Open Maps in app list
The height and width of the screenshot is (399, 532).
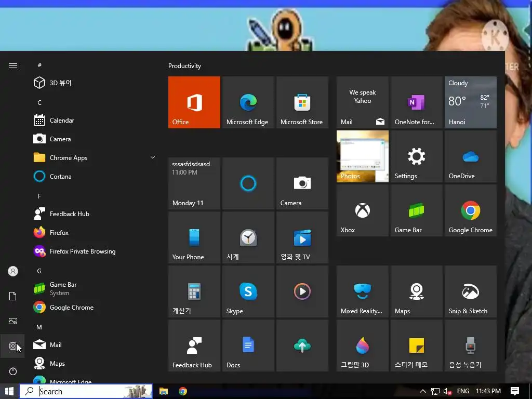[x=95, y=363]
